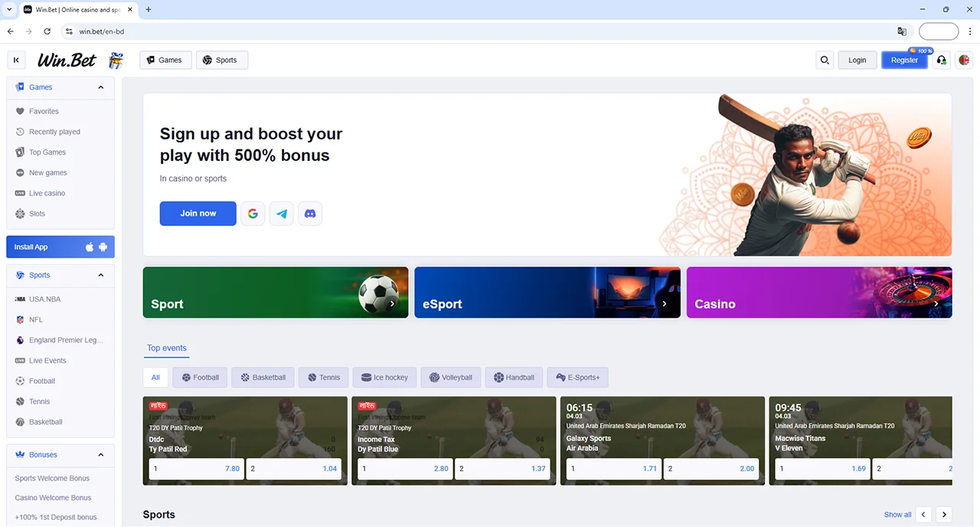The height and width of the screenshot is (527, 980).
Task: Select the Football filter chip
Action: pos(199,378)
